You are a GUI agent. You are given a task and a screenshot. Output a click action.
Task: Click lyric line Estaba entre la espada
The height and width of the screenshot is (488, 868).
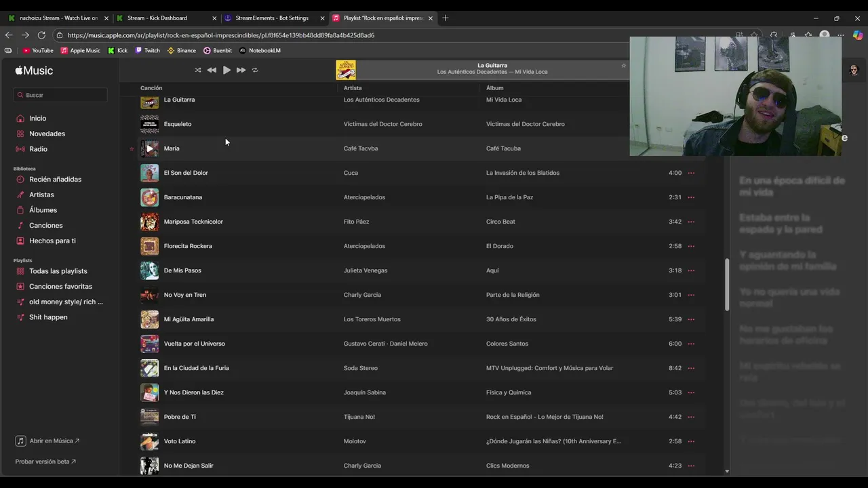coord(781,224)
